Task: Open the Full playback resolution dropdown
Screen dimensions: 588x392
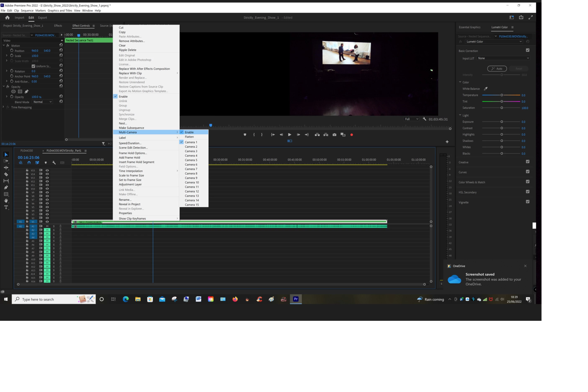Action: tap(411, 119)
